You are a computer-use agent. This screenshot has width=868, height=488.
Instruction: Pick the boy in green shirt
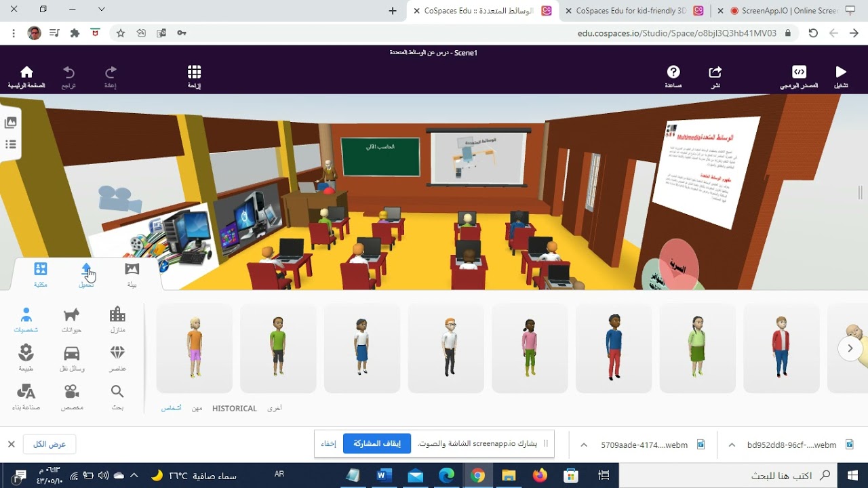(x=278, y=348)
